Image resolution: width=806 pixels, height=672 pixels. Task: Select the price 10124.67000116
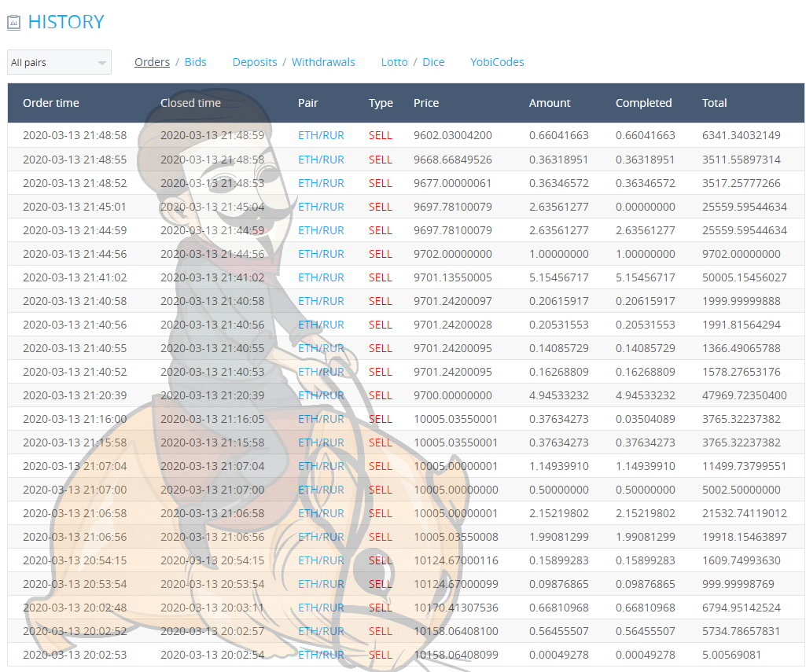pyautogui.click(x=456, y=560)
